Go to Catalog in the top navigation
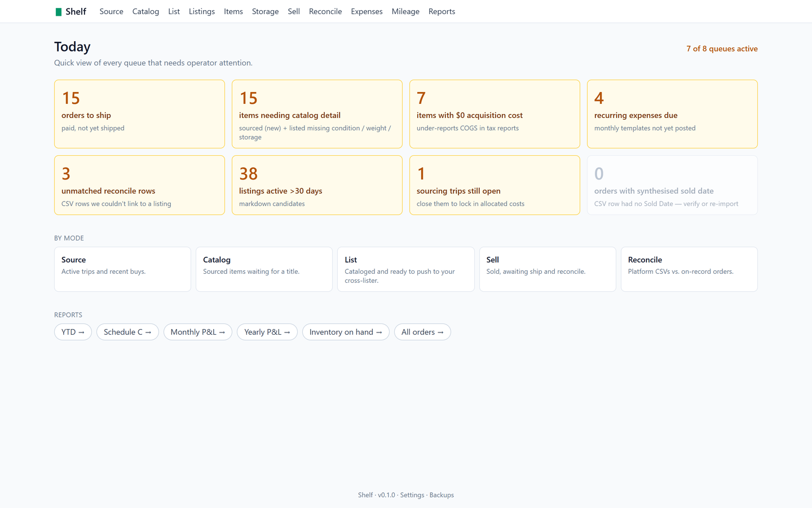The width and height of the screenshot is (812, 508). (x=145, y=11)
